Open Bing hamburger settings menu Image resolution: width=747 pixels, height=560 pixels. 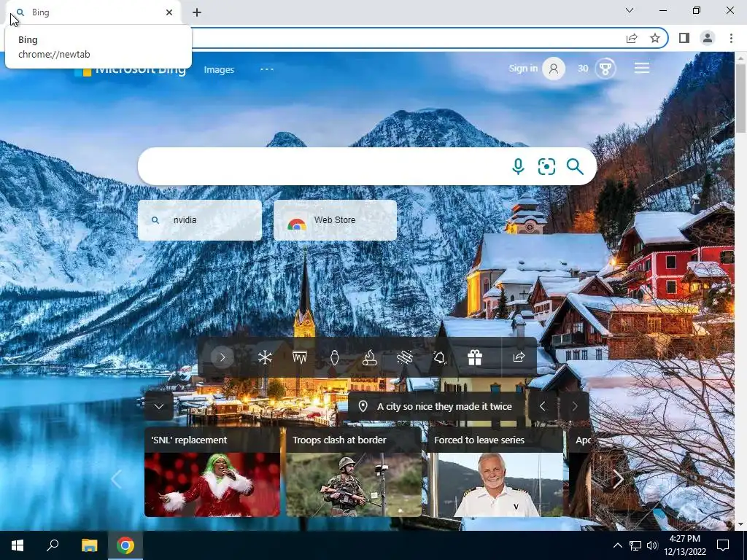click(642, 68)
